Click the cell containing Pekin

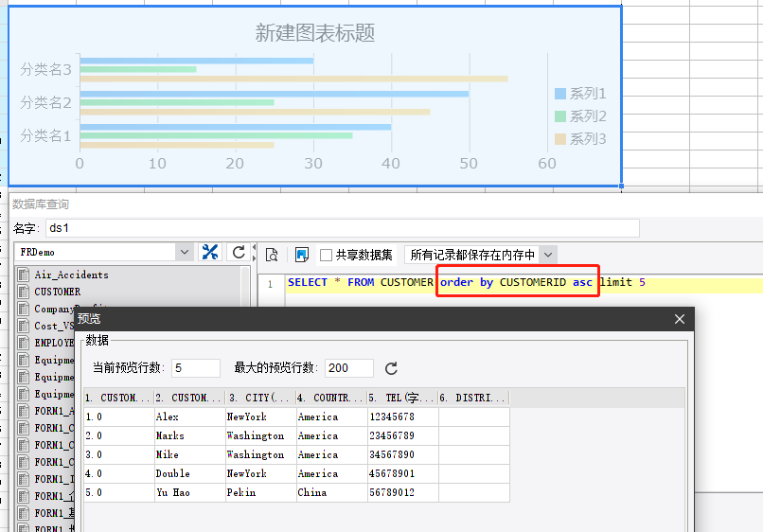[261, 492]
